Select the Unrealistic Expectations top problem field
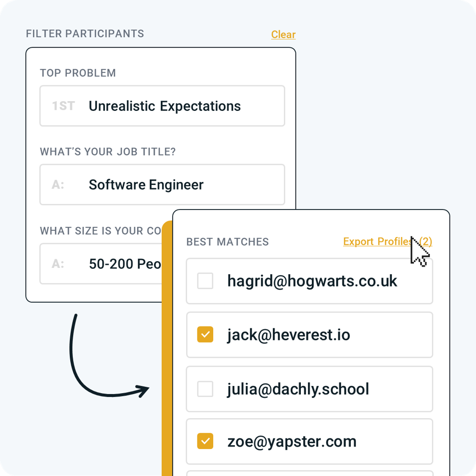 pos(162,106)
